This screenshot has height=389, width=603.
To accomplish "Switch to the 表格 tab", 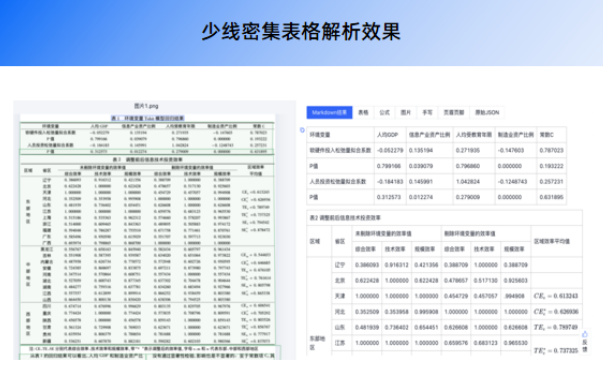I will click(363, 113).
